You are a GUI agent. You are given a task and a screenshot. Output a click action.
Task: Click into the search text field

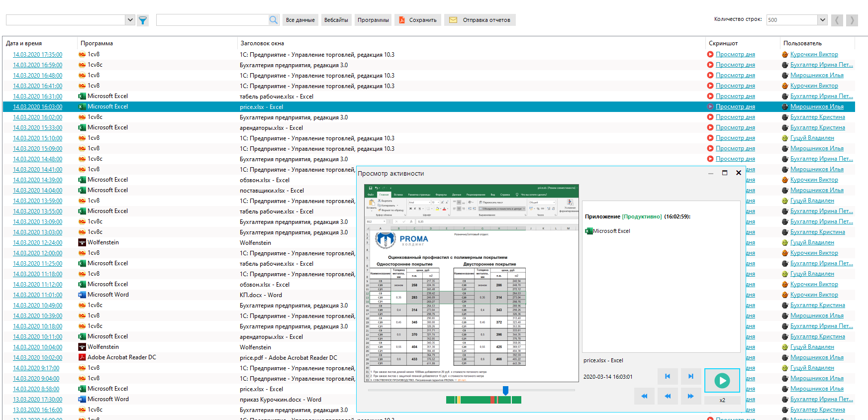pyautogui.click(x=212, y=20)
